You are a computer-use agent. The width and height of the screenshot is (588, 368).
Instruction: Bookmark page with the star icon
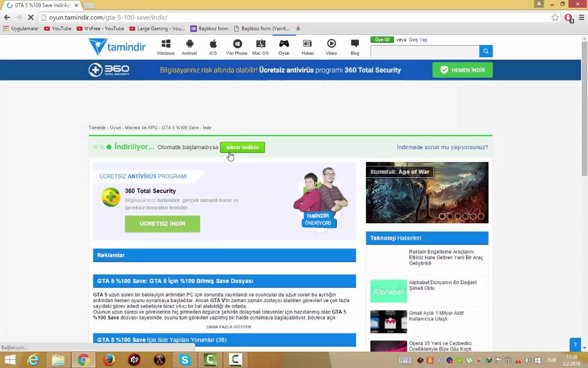[x=555, y=17]
